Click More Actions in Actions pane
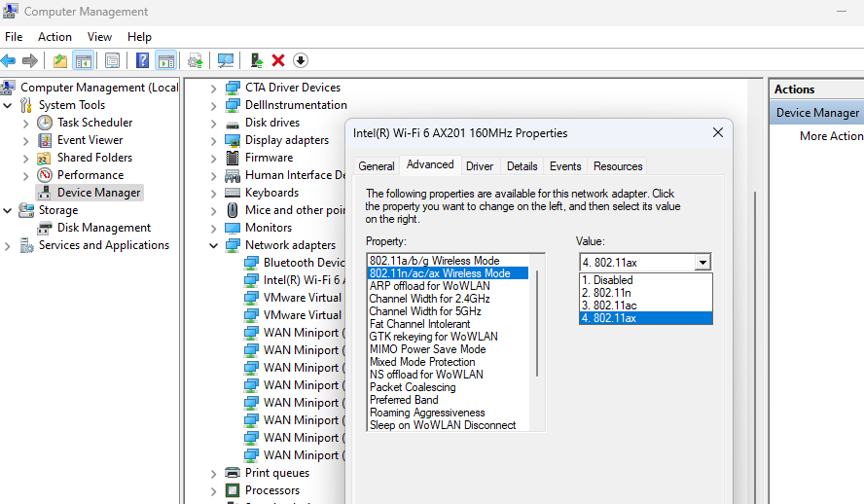Viewport: 864px width, 504px height. pos(831,136)
